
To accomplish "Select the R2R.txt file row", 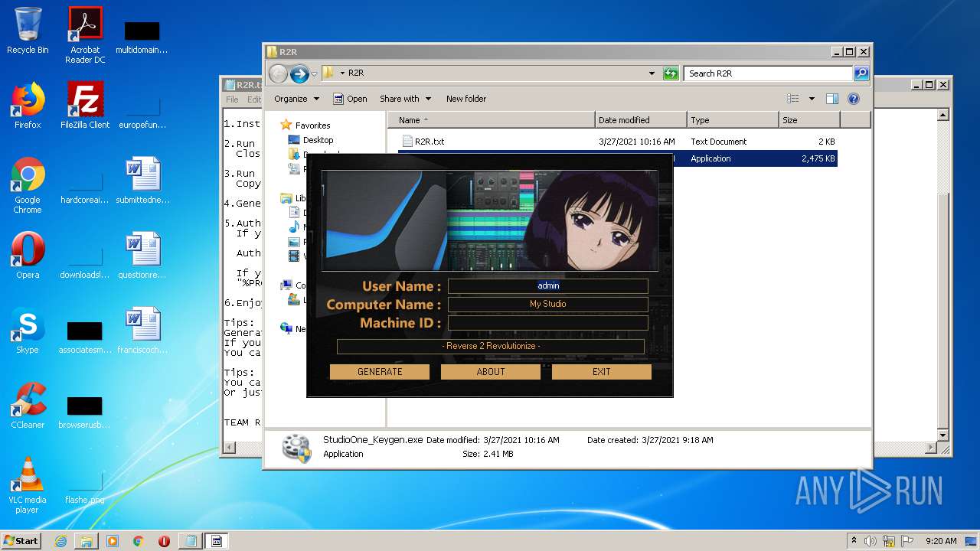I will [x=618, y=142].
